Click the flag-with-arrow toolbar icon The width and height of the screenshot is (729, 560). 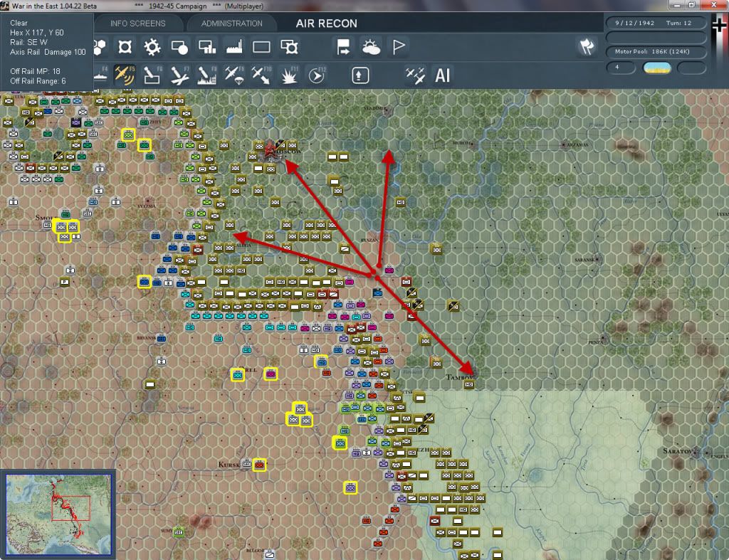point(343,47)
